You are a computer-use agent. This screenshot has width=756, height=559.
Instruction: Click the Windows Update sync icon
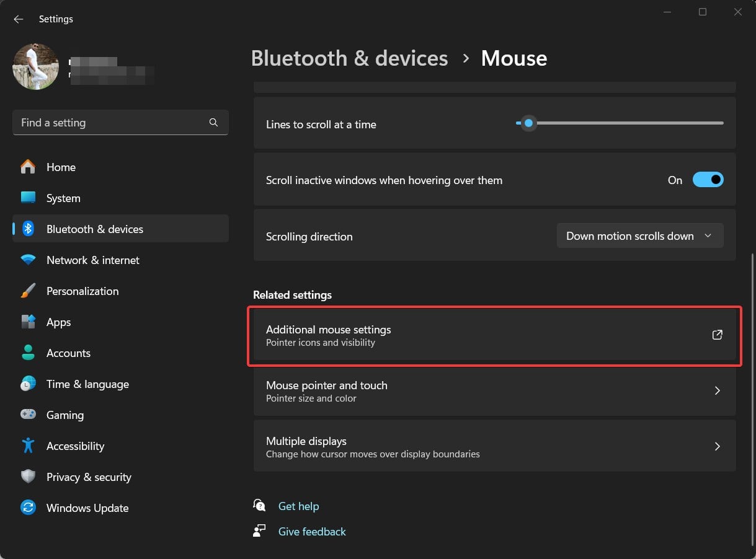click(28, 508)
